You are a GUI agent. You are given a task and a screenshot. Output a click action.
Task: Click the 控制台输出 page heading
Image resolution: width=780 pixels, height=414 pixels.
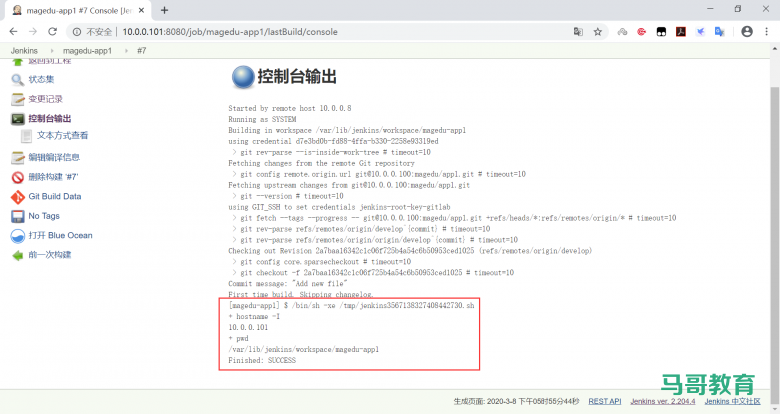pyautogui.click(x=297, y=77)
